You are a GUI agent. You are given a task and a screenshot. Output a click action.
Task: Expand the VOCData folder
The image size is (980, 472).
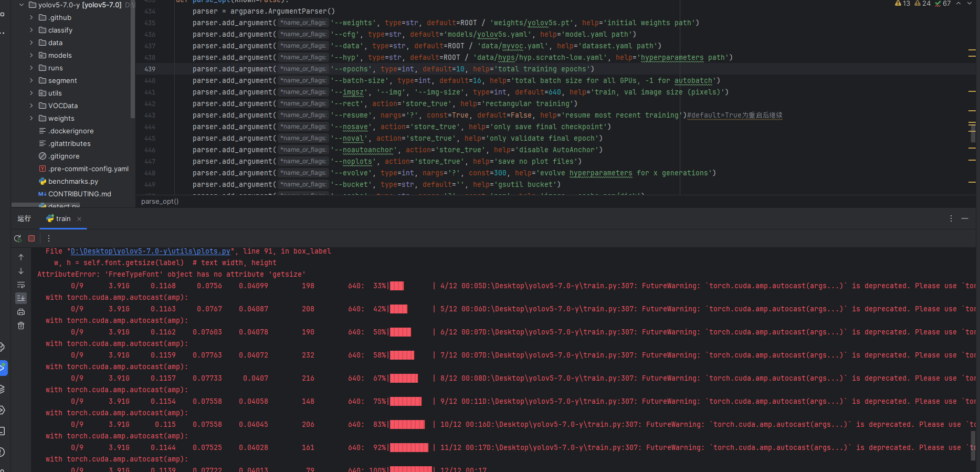pyautogui.click(x=31, y=106)
